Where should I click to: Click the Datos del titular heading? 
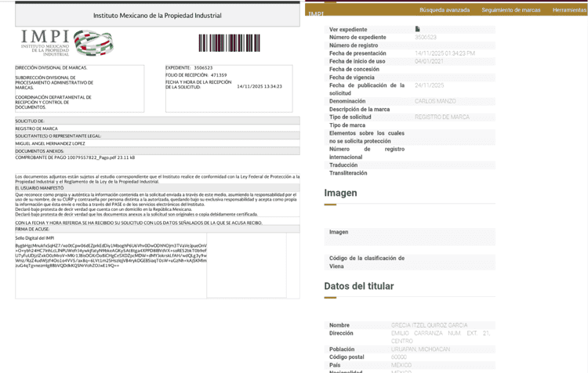tap(361, 286)
